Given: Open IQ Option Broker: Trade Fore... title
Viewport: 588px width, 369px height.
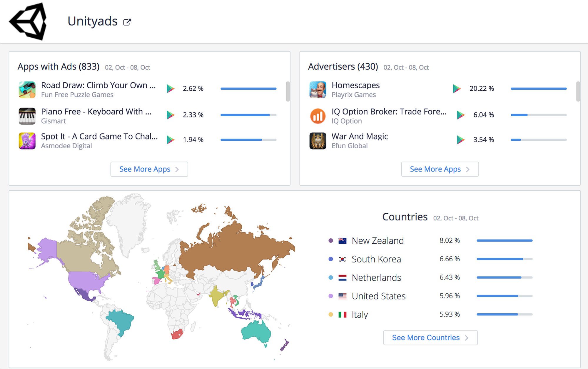Looking at the screenshot, I should (x=389, y=112).
